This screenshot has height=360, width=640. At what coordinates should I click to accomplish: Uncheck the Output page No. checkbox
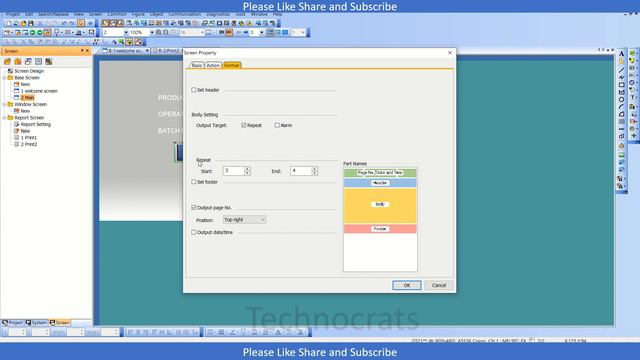[x=194, y=208]
